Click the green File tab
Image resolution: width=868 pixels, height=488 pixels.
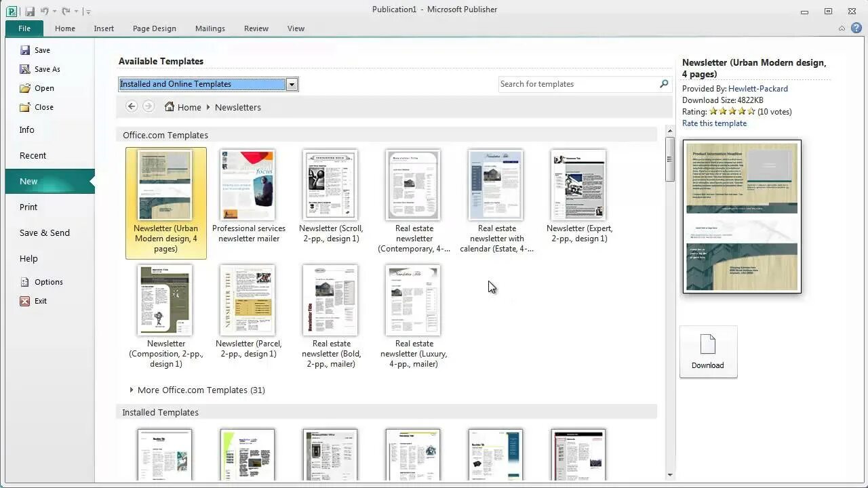24,28
